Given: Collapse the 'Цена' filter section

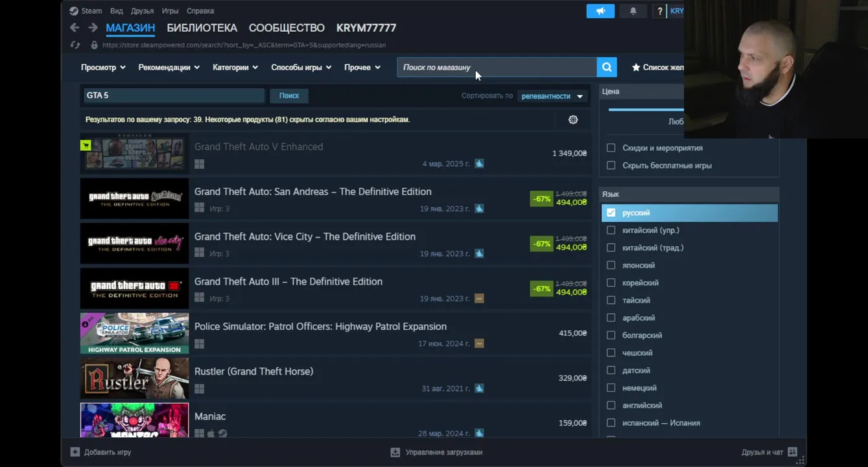Looking at the screenshot, I should (642, 91).
